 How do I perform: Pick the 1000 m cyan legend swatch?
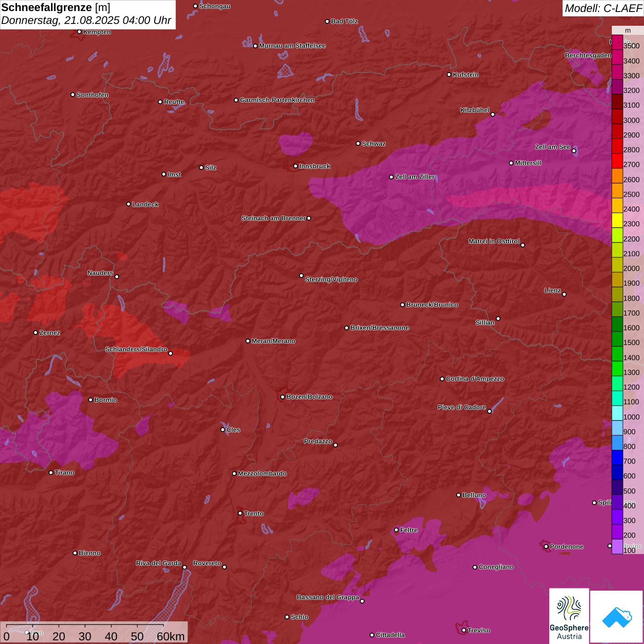tap(617, 413)
